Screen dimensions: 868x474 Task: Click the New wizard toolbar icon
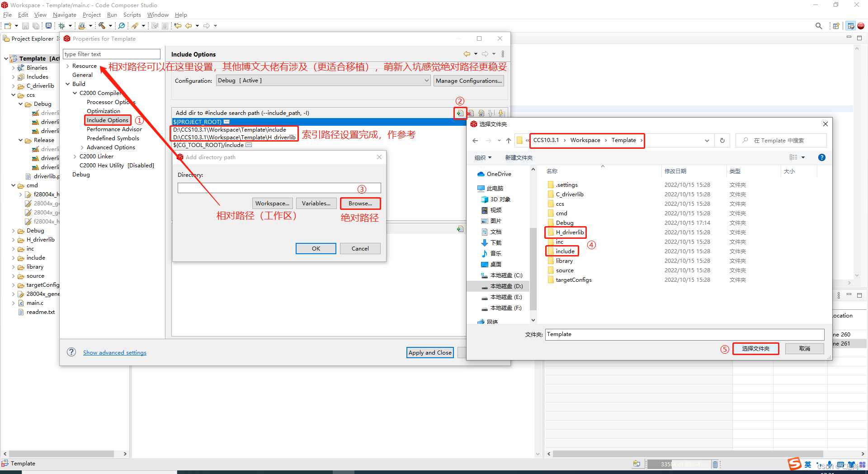8,26
